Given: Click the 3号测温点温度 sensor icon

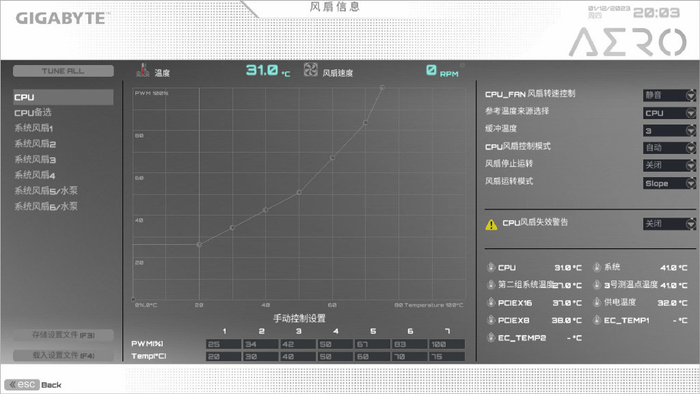Looking at the screenshot, I should [596, 285].
